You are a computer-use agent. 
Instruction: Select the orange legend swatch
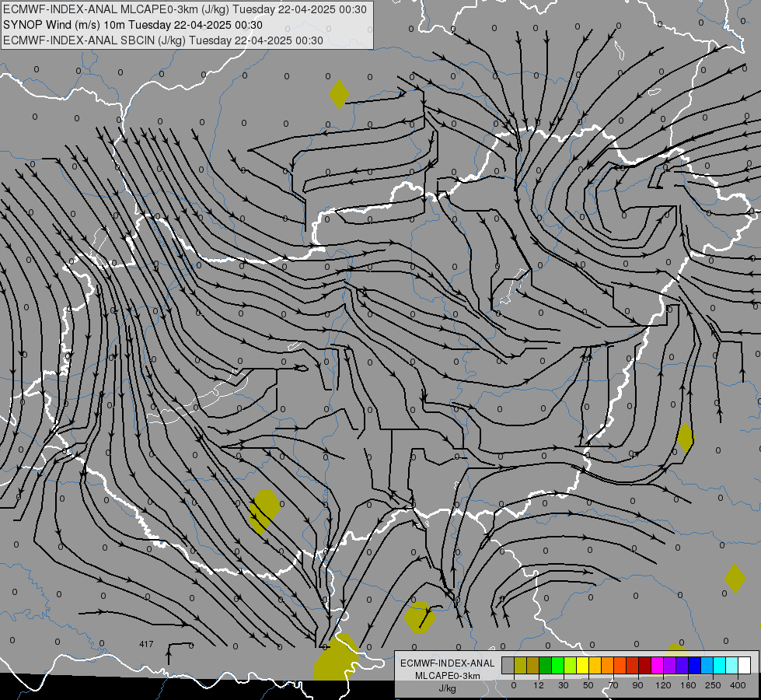pyautogui.click(x=608, y=665)
